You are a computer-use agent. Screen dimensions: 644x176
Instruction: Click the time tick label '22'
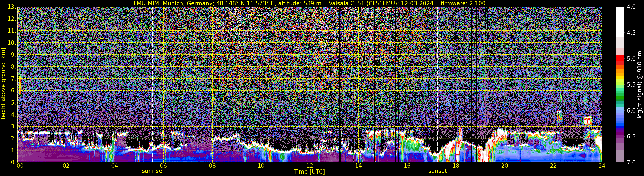[x=553, y=166]
